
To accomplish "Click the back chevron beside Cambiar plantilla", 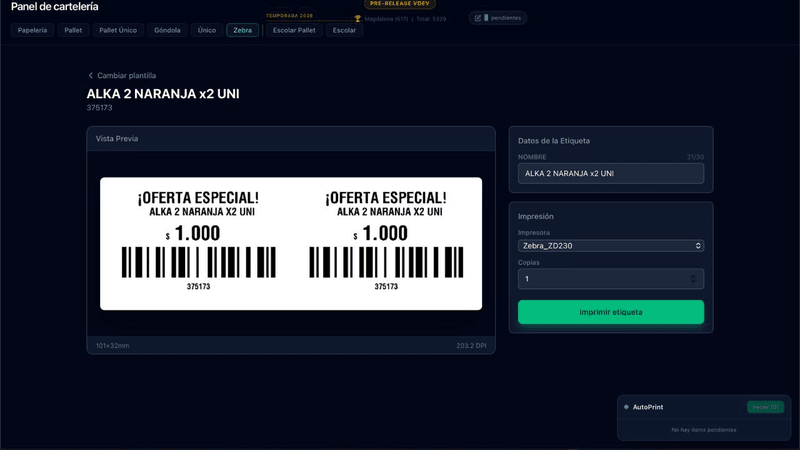I will pyautogui.click(x=91, y=76).
